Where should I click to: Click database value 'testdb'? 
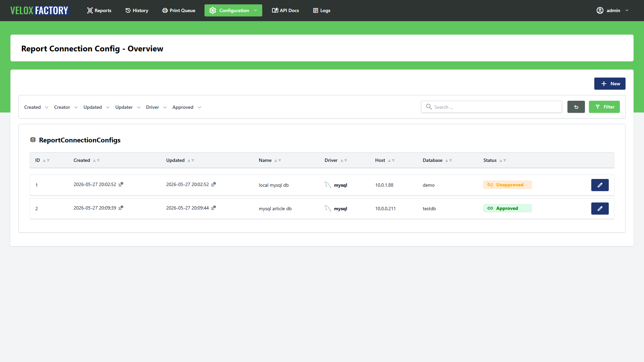(429, 209)
